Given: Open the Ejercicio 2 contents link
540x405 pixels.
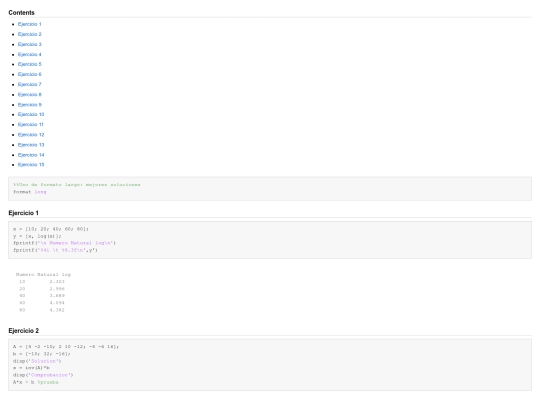Looking at the screenshot, I should coord(30,34).
